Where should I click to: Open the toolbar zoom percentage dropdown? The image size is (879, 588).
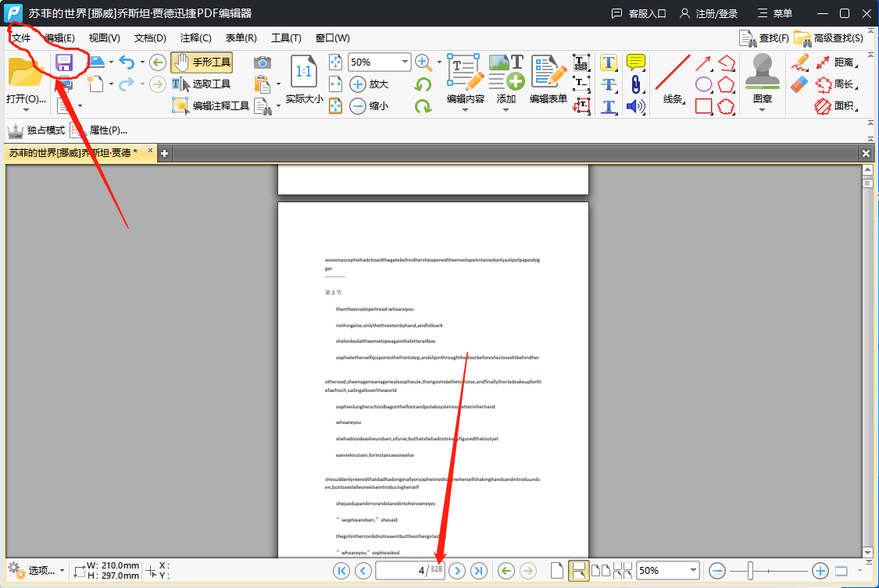(x=405, y=62)
